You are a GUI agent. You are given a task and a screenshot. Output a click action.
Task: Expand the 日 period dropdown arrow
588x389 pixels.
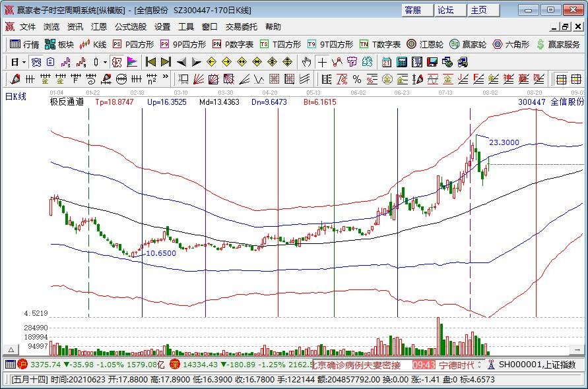[24, 62]
